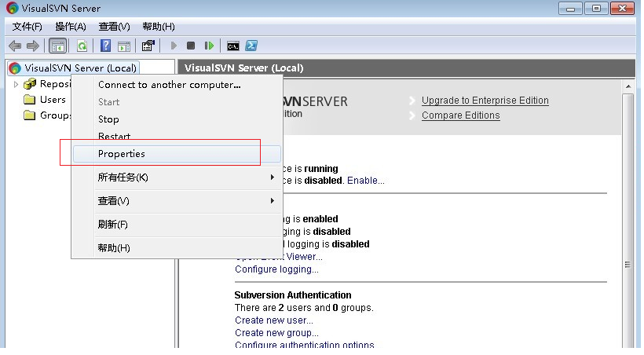Click the Subversion Authentication heading
The height and width of the screenshot is (355, 644).
(293, 295)
